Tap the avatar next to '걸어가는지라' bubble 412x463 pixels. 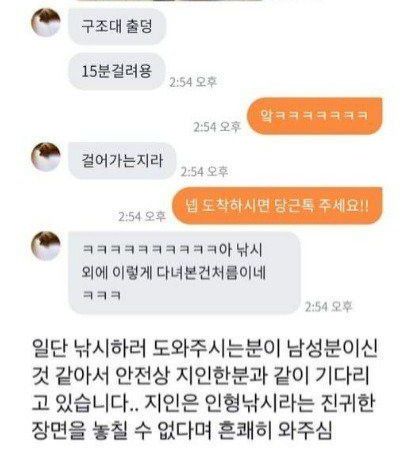click(46, 157)
